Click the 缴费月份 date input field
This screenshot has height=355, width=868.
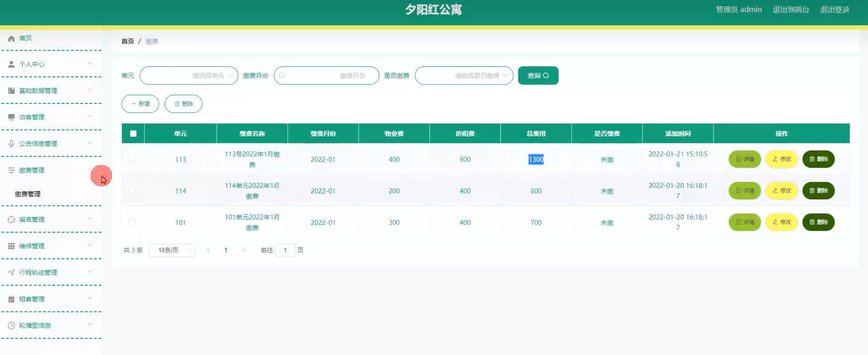[x=326, y=75]
